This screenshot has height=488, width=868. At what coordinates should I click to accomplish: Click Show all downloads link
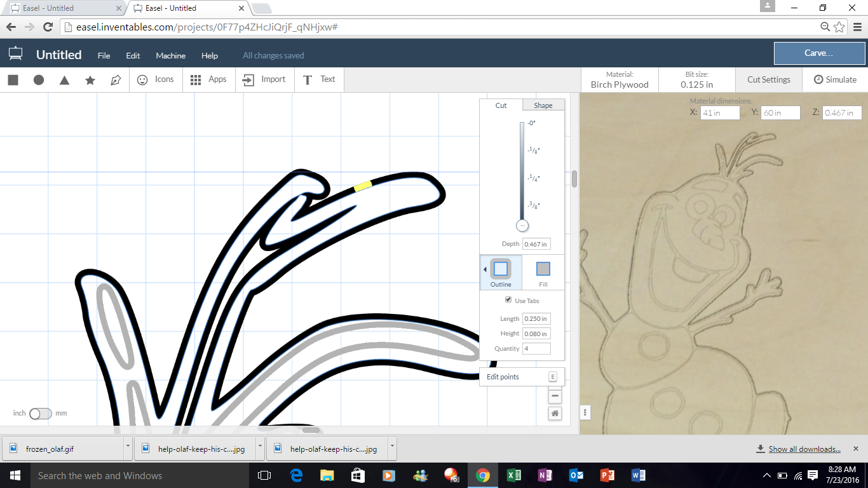point(804,449)
